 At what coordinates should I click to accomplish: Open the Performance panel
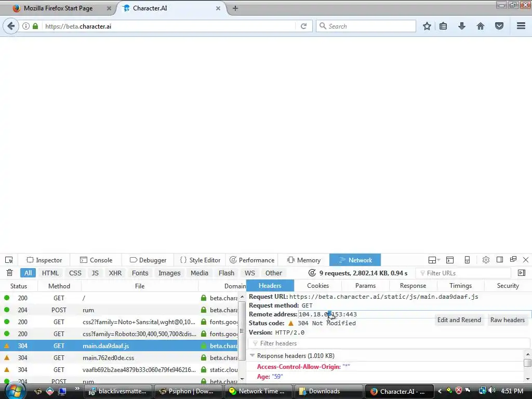pyautogui.click(x=252, y=260)
